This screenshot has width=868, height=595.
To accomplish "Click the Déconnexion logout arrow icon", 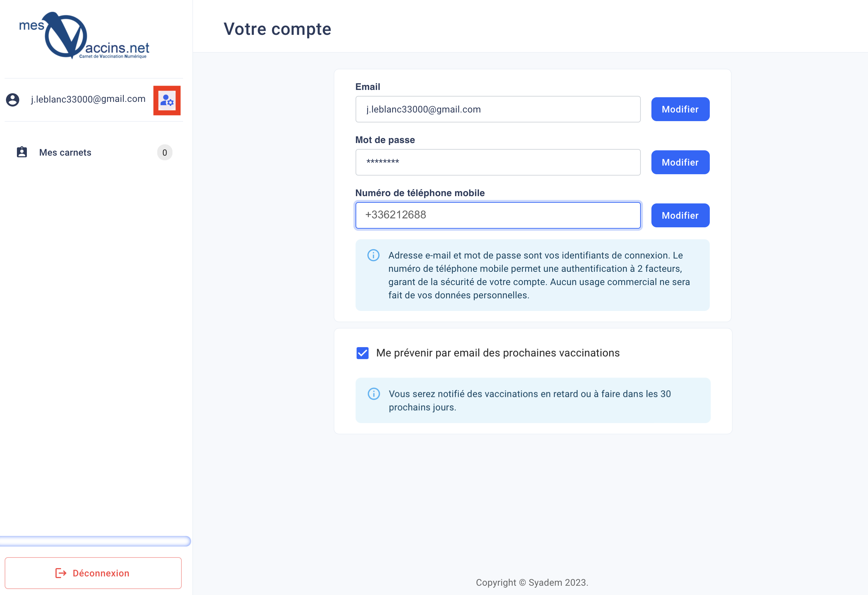I will 60,573.
